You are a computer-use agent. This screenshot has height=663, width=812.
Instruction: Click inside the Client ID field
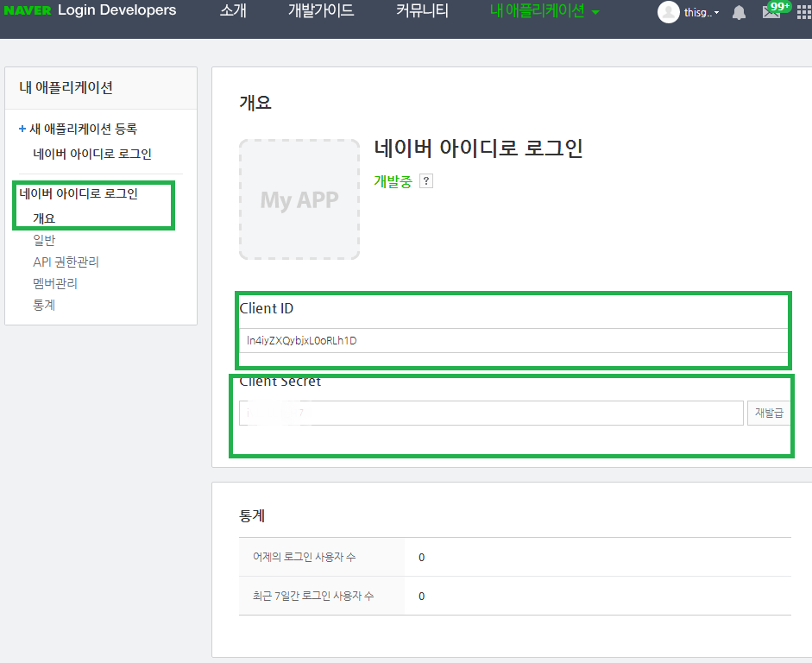point(513,340)
